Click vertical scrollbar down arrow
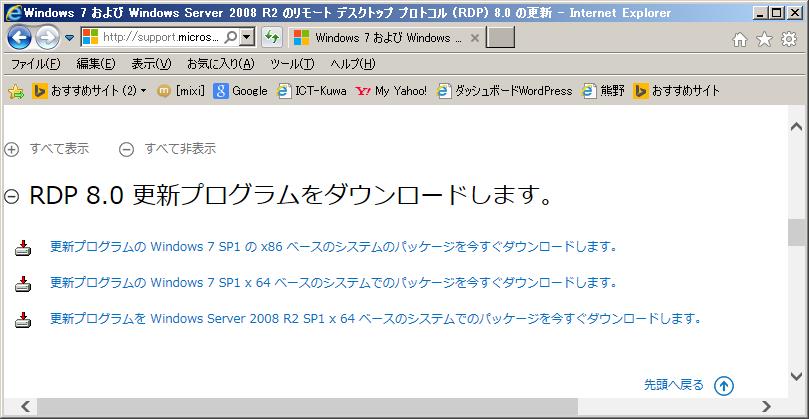 click(x=797, y=376)
